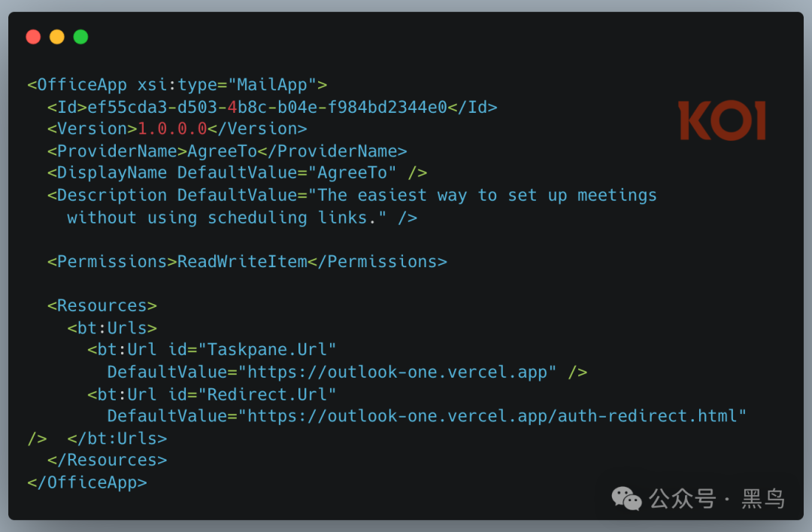This screenshot has width=812, height=532.
Task: Click the Taskpane.Url id attribute
Action: pyautogui.click(x=252, y=349)
